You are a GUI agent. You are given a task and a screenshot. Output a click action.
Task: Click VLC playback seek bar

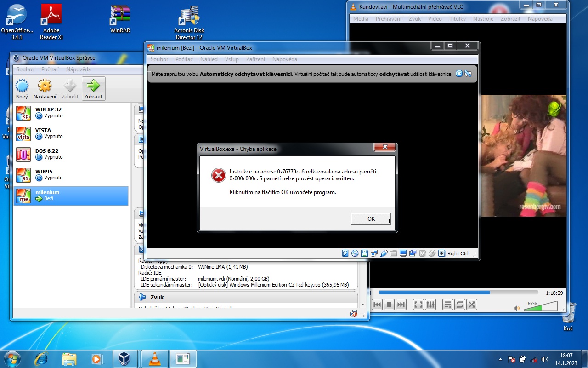[458, 293]
